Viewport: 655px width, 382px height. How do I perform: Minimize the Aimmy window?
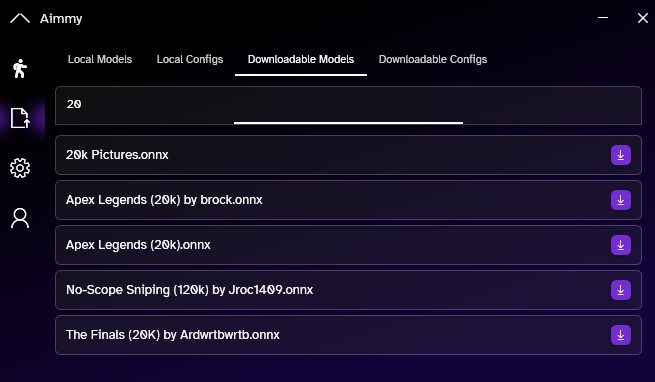pyautogui.click(x=603, y=18)
